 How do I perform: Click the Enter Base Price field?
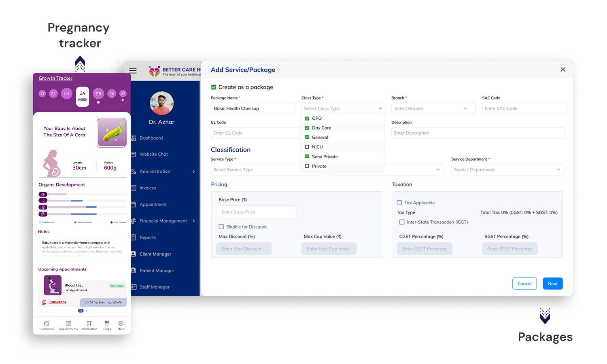[256, 212]
